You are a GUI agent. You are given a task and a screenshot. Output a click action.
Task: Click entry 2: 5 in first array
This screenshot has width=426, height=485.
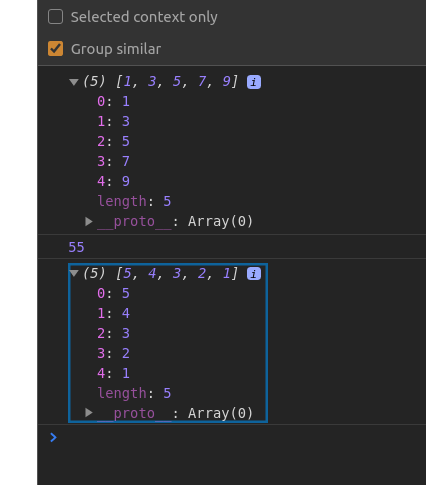click(x=113, y=141)
